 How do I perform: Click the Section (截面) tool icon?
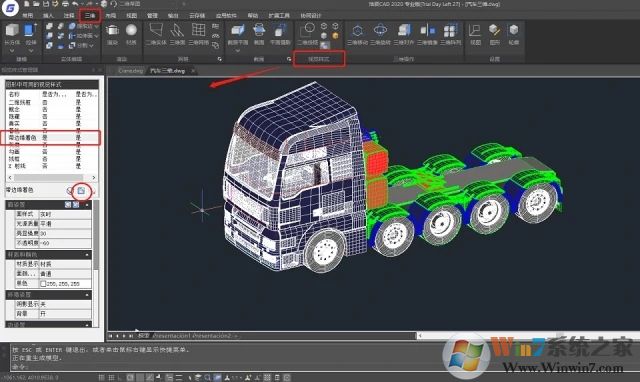259,31
